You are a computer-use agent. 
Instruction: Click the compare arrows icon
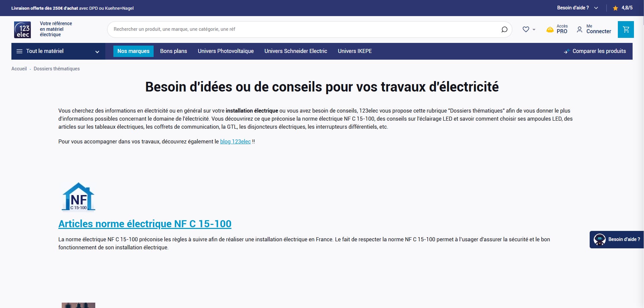coord(567,51)
